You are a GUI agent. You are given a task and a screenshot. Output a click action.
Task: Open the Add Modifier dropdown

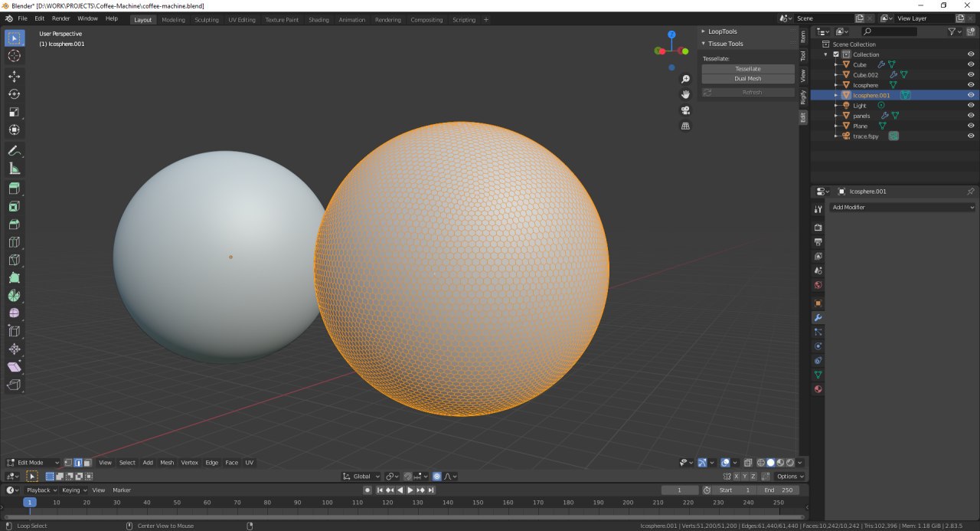tap(903, 208)
